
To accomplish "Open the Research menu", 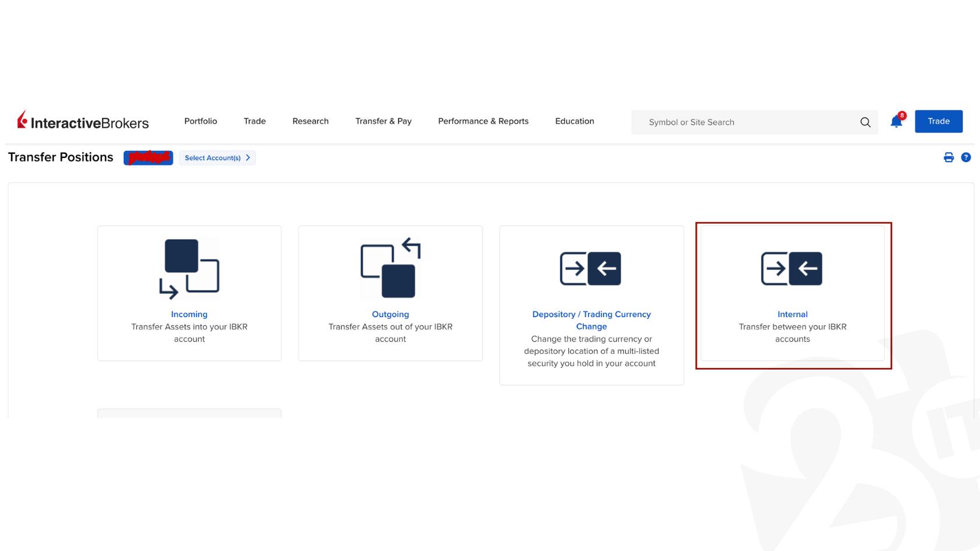I will point(310,121).
